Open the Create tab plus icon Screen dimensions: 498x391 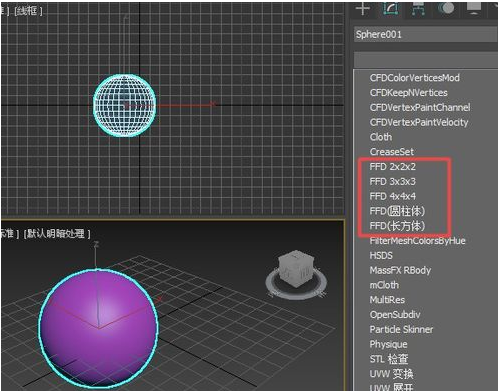click(363, 8)
